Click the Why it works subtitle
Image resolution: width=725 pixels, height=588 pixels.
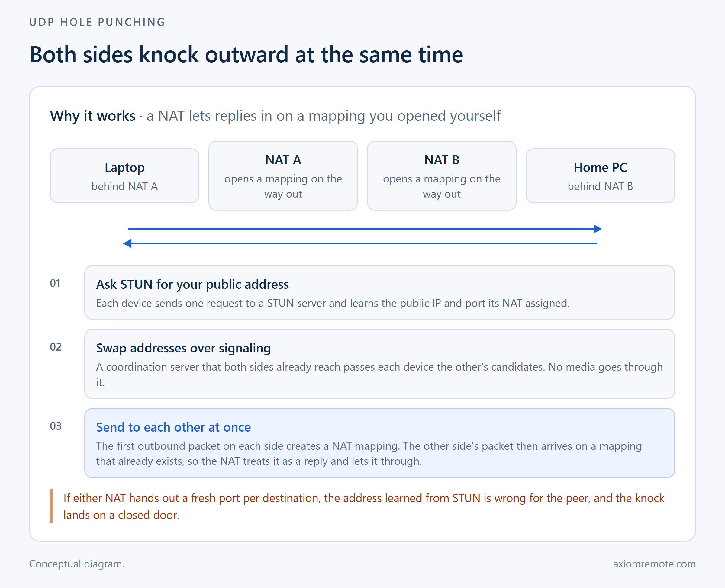click(x=275, y=116)
